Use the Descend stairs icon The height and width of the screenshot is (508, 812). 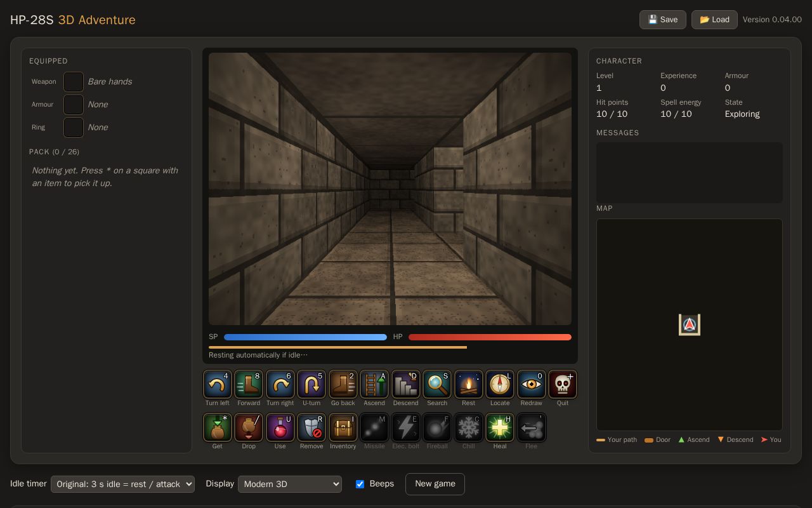[x=405, y=384]
